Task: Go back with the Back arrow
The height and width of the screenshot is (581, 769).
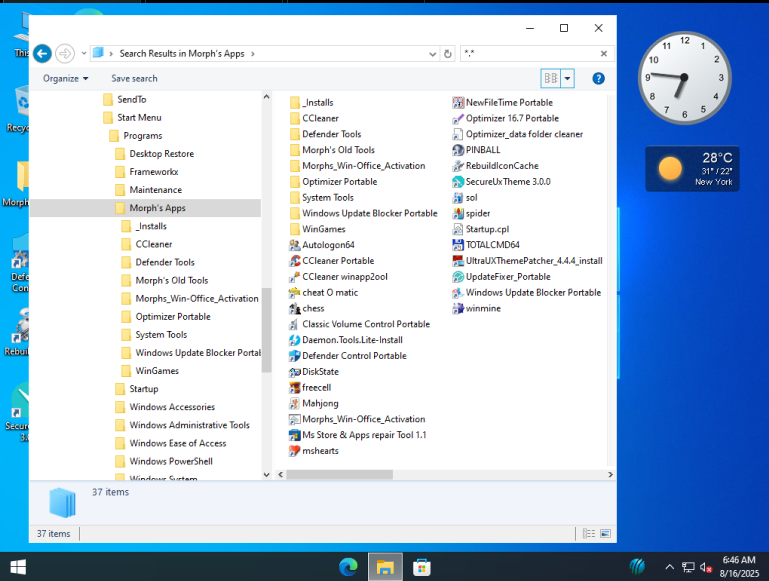Action: 42,53
